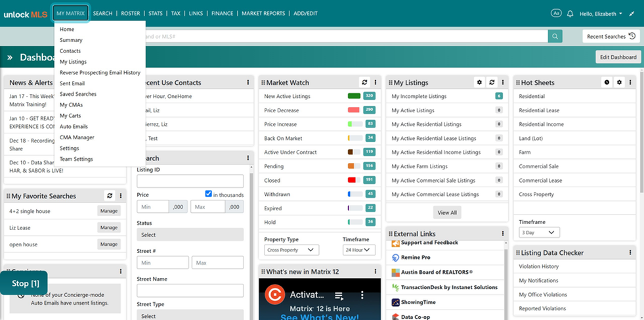Open Recent Use Contacts three-dot menu
The height and width of the screenshot is (320, 644).
pyautogui.click(x=248, y=82)
